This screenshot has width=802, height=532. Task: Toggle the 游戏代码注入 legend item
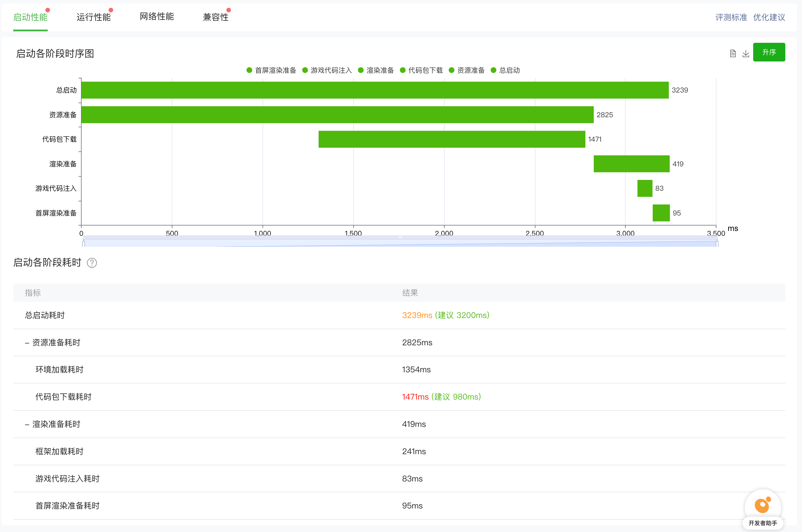[x=327, y=70]
